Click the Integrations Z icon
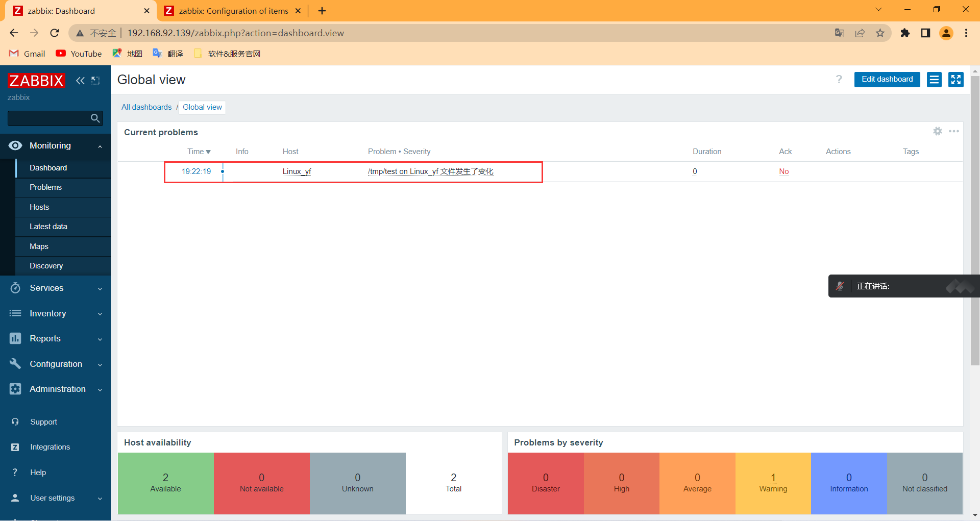980x521 pixels. coord(15,447)
